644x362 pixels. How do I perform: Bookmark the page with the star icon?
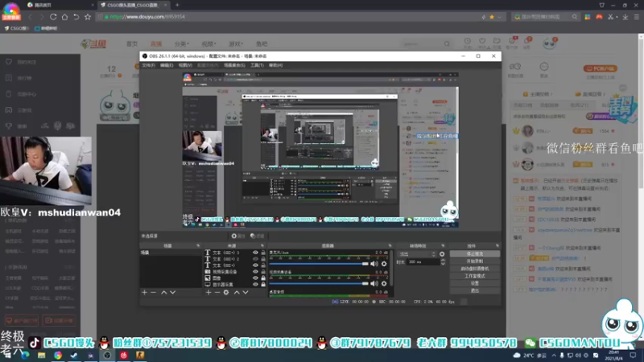(88, 17)
